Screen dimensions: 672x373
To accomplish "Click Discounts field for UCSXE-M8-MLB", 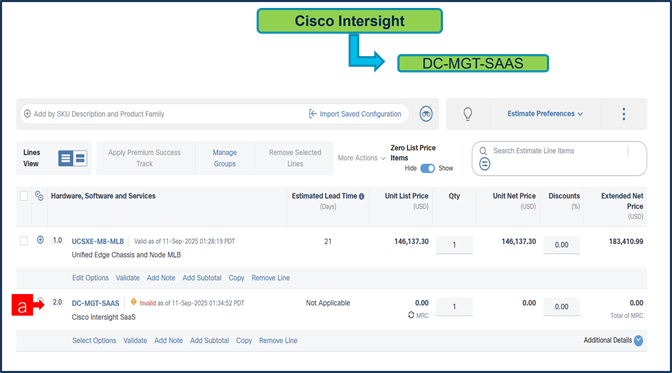I will tap(561, 245).
